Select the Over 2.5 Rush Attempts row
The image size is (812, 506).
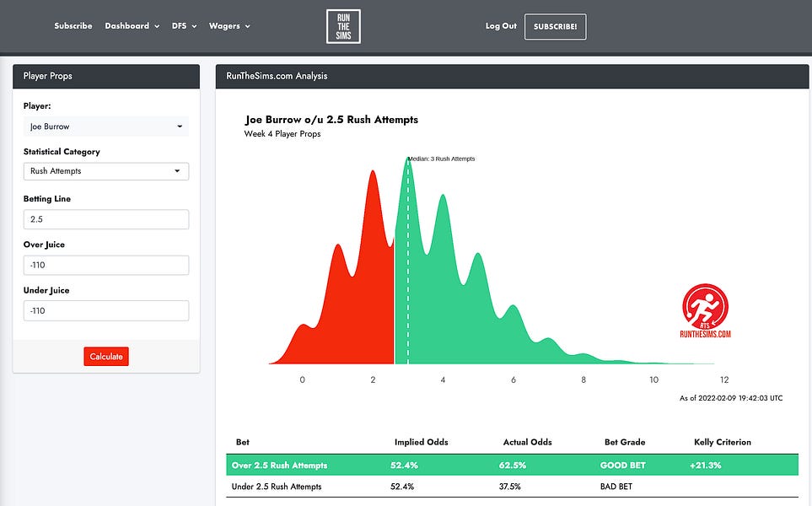512,465
